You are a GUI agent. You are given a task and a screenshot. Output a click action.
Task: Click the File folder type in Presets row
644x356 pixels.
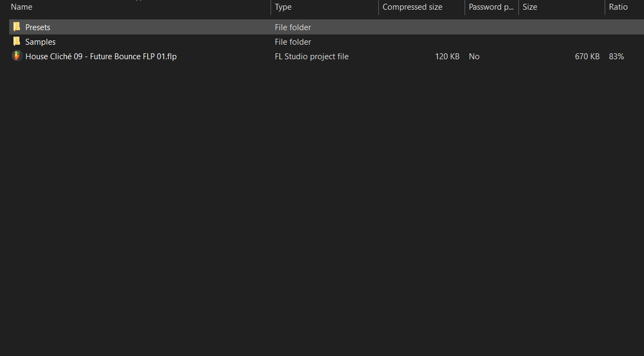(293, 27)
